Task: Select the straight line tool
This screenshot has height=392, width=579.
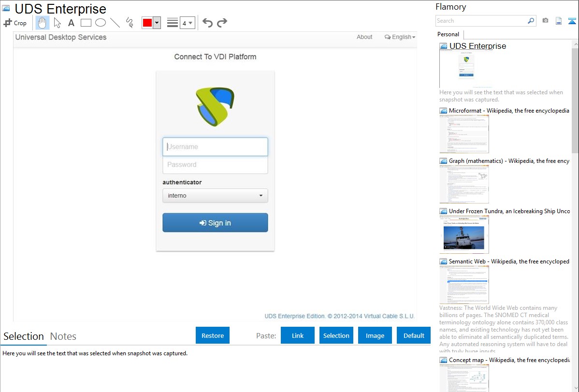Action: tap(115, 23)
